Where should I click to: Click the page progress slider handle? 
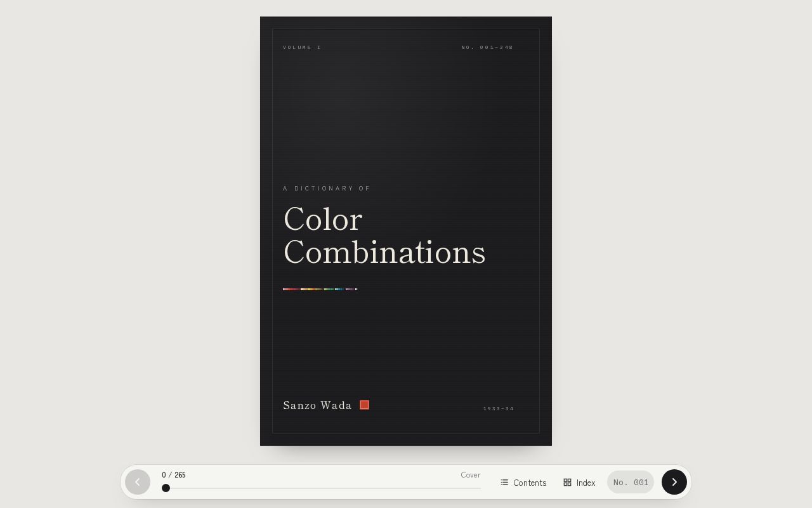point(166,488)
